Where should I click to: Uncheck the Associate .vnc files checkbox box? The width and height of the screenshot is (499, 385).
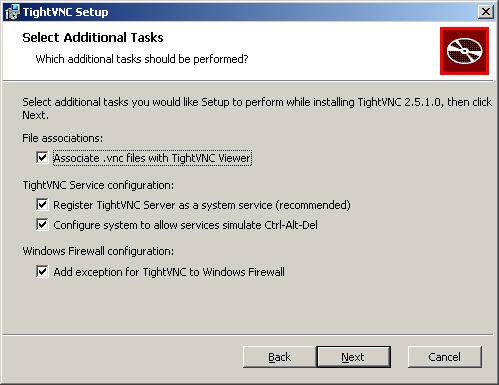click(42, 157)
